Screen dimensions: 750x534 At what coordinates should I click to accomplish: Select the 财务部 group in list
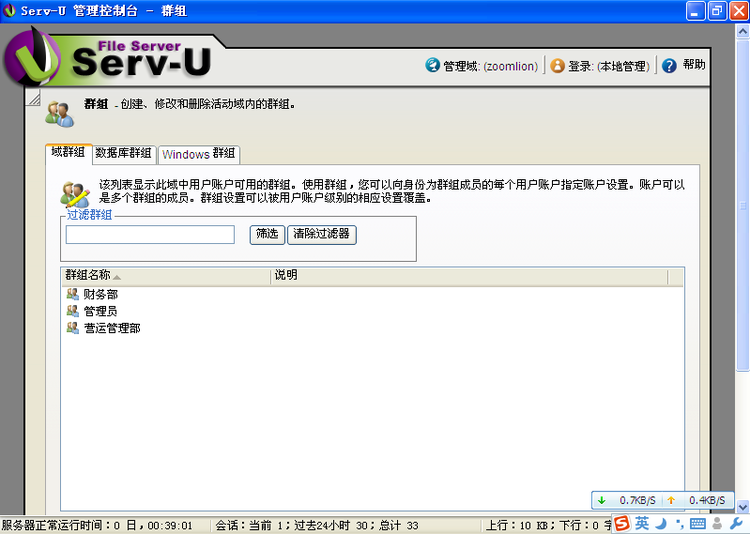tap(100, 294)
